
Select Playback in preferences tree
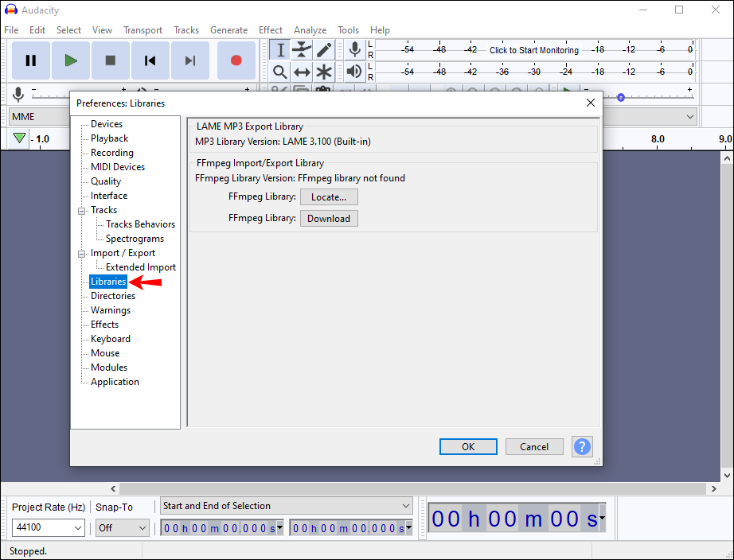click(x=110, y=138)
